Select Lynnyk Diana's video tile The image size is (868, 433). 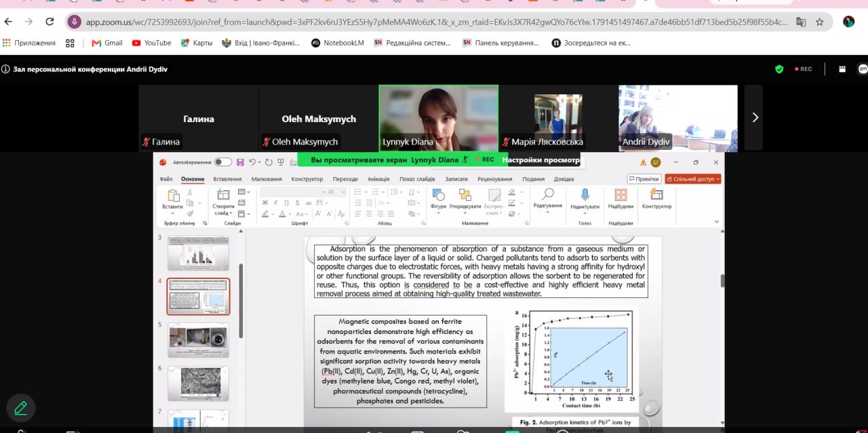click(439, 117)
